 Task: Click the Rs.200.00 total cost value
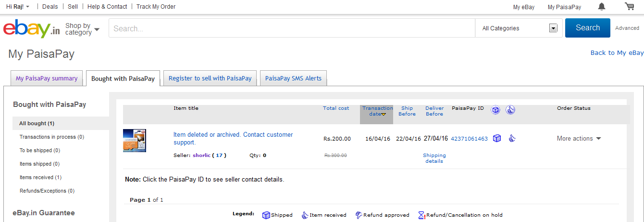pyautogui.click(x=337, y=139)
